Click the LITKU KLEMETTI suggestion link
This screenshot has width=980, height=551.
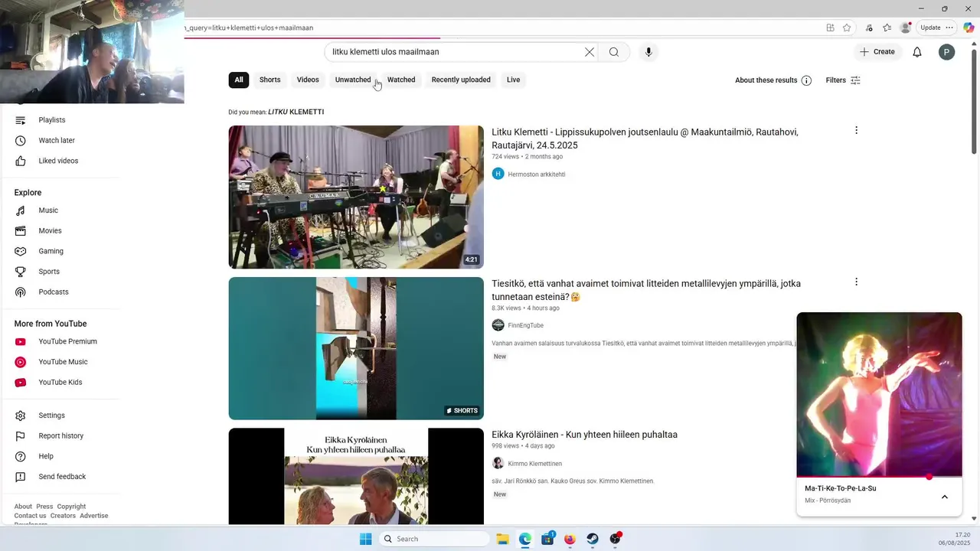296,112
